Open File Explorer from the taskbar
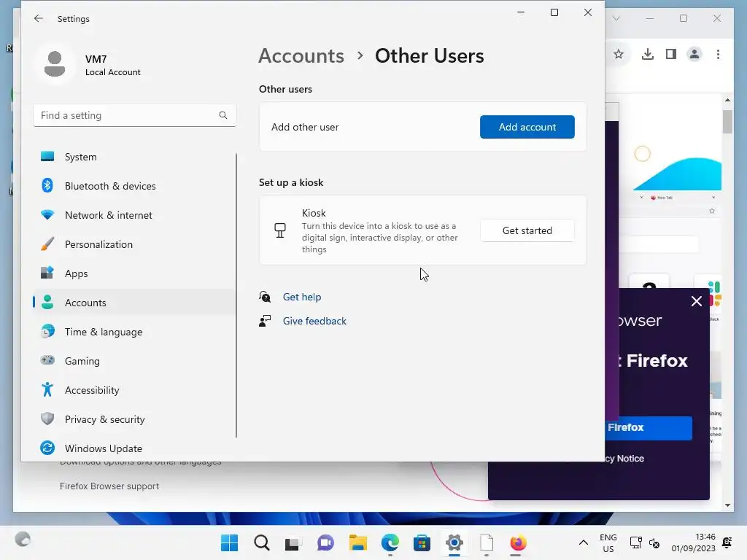This screenshot has width=747, height=560. tap(357, 542)
